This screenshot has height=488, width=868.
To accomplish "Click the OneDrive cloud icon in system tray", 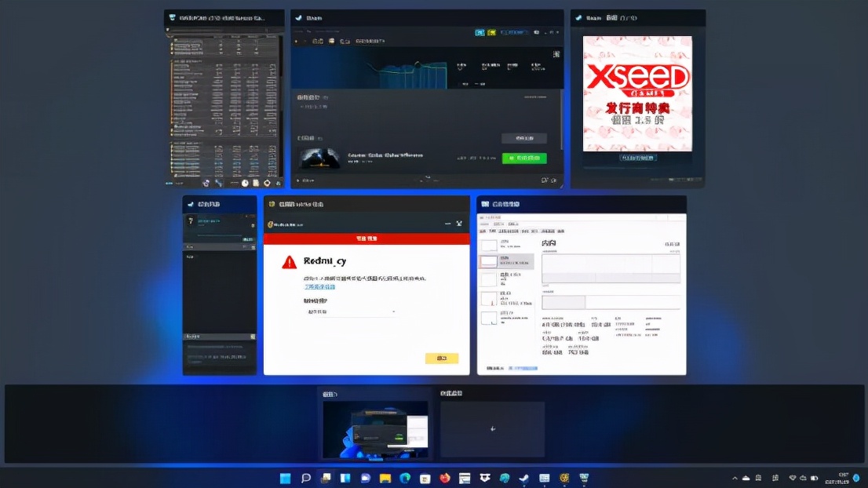I will point(746,478).
